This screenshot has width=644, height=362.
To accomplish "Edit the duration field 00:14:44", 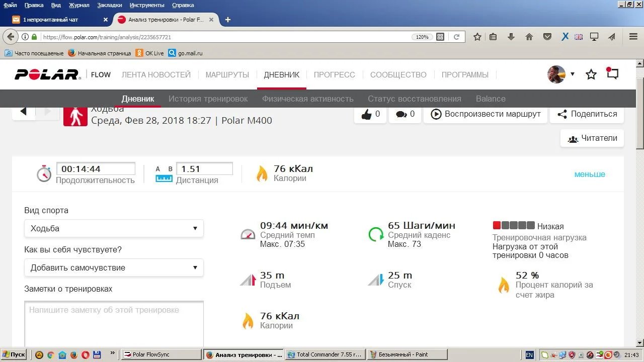I will [96, 169].
